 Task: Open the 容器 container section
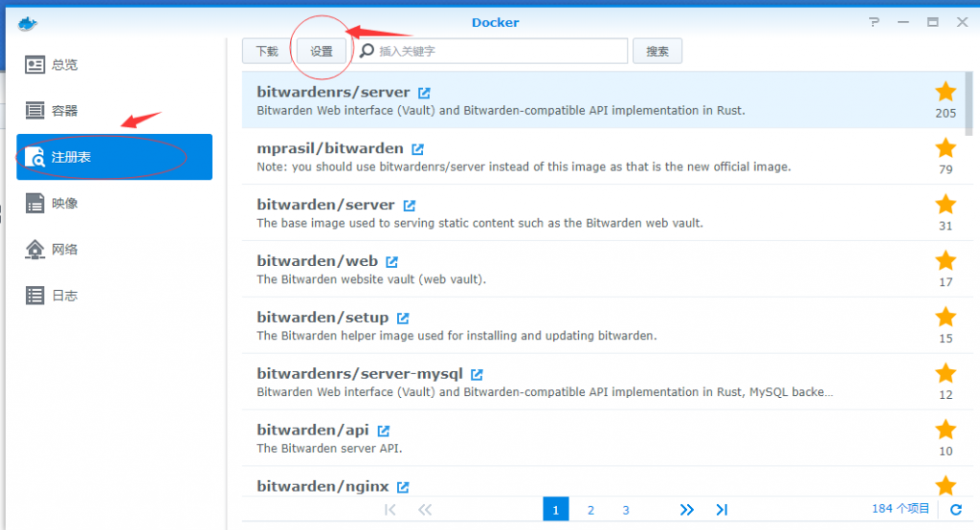point(115,111)
